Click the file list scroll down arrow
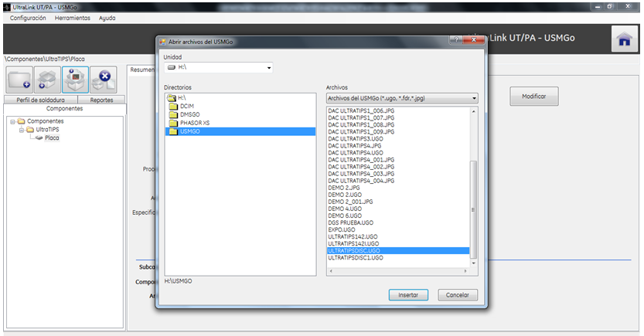644x336 pixels. point(474,263)
